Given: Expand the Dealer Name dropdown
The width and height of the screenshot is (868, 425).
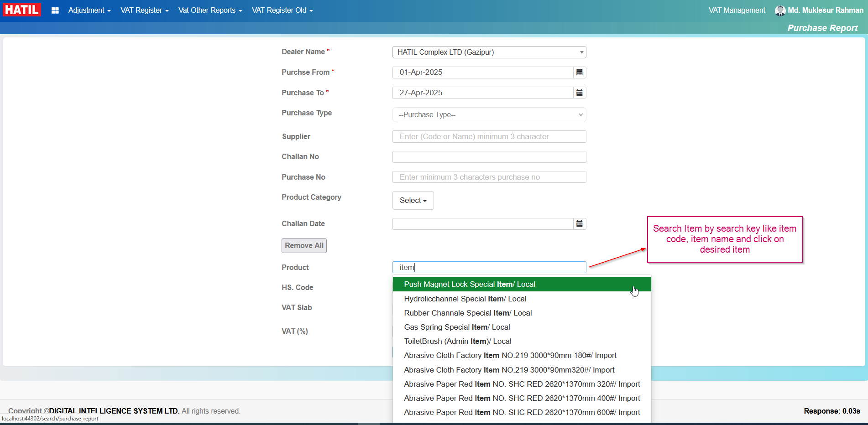Looking at the screenshot, I should coord(489,52).
